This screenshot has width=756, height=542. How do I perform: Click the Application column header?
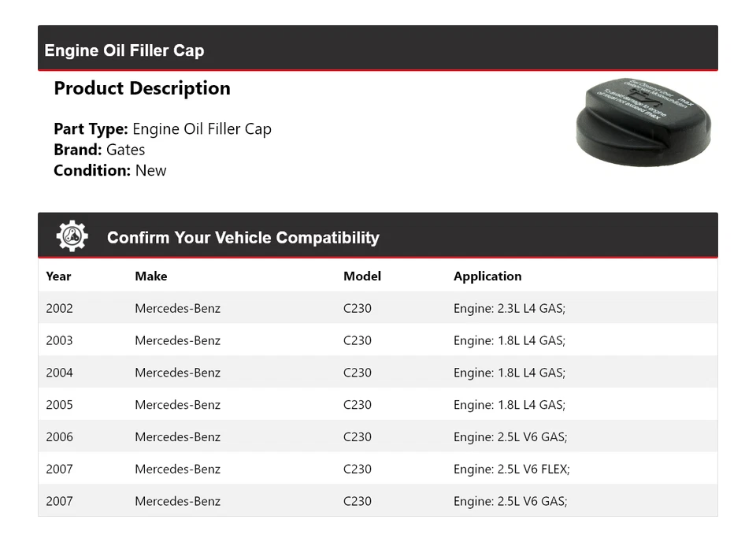pyautogui.click(x=487, y=276)
